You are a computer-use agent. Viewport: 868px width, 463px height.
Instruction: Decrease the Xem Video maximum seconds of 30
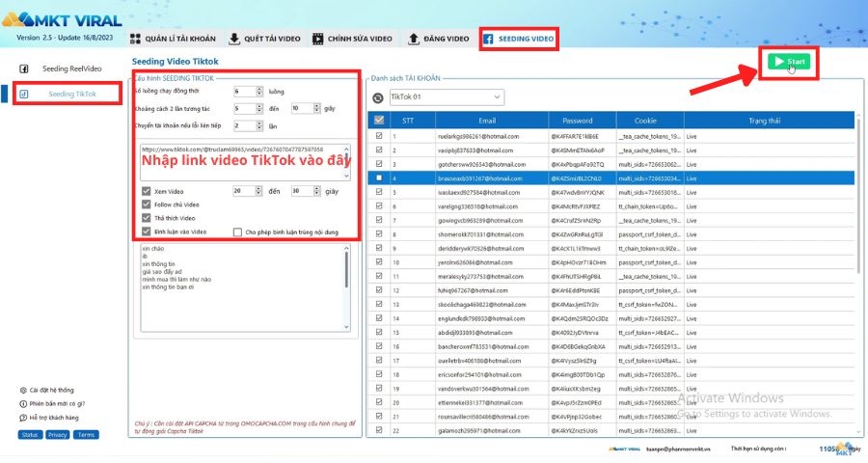(316, 194)
